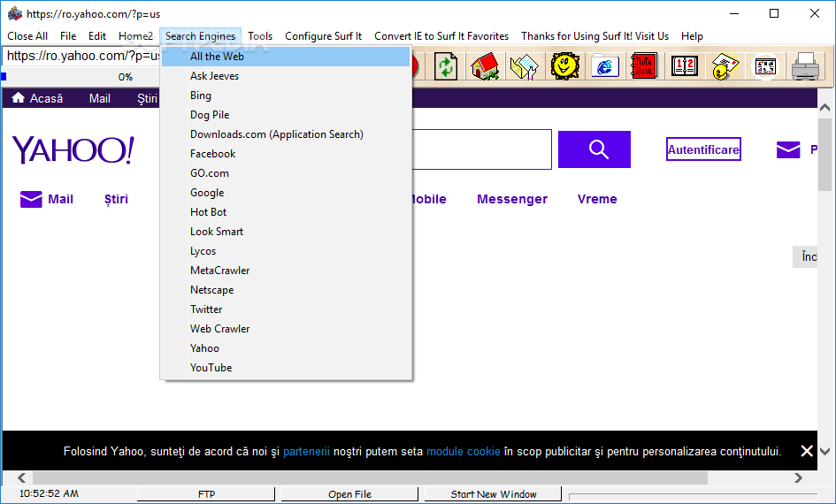Screen dimensions: 836x504
Task: Open the module cookie link
Action: pos(464,451)
